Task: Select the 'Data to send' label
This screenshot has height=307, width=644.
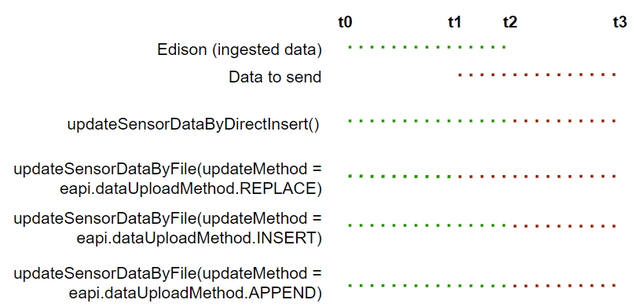Action: pyautogui.click(x=275, y=77)
